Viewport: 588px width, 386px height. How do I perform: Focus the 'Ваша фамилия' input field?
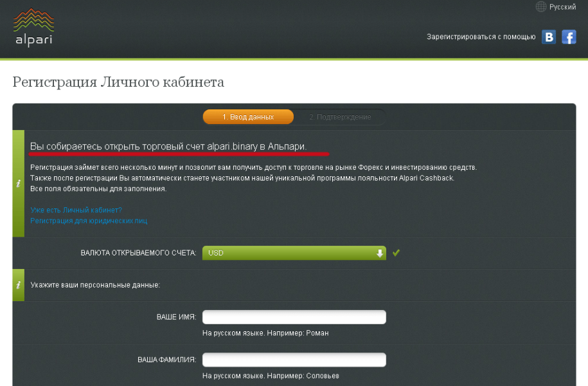(294, 360)
